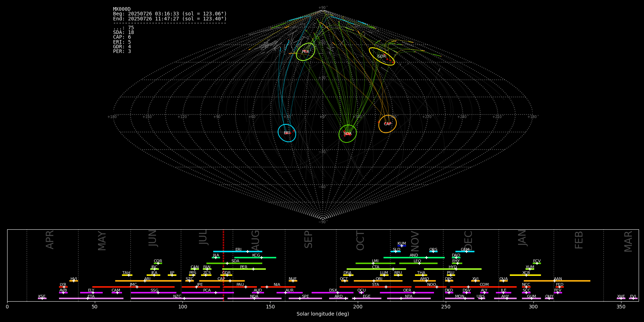Click the '+120' longitude label on the sky map
The image size is (644, 322).
[x=182, y=117]
